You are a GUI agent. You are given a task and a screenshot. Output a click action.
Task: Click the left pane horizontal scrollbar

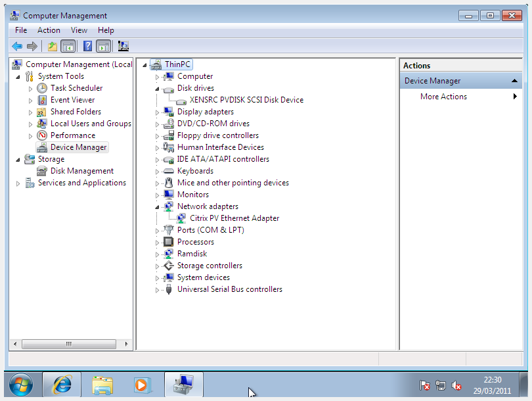coord(69,344)
